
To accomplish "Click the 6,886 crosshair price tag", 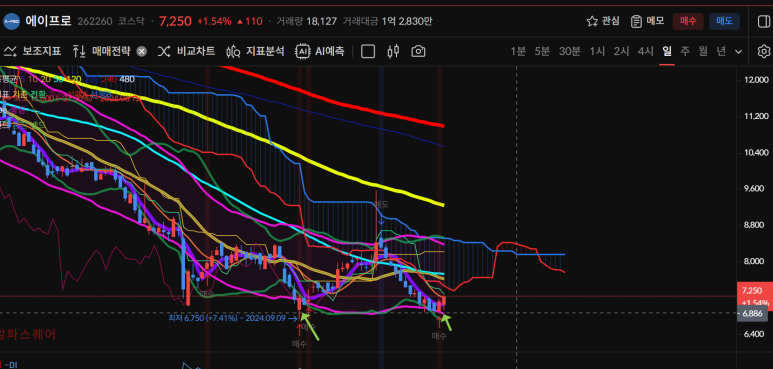I will 752,313.
